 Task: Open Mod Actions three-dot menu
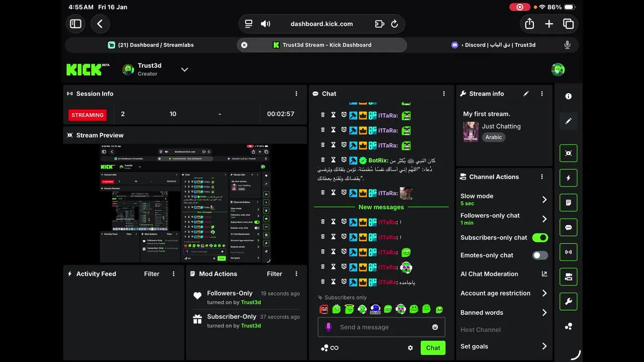(296, 274)
